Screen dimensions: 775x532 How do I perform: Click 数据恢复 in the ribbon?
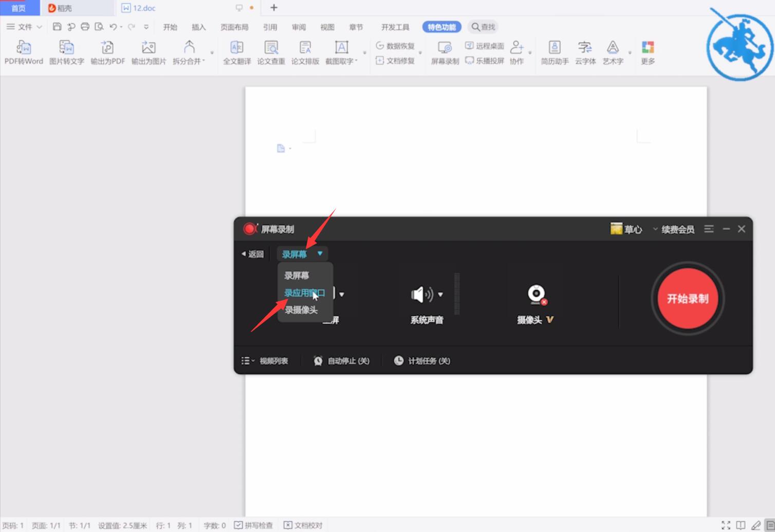point(395,46)
